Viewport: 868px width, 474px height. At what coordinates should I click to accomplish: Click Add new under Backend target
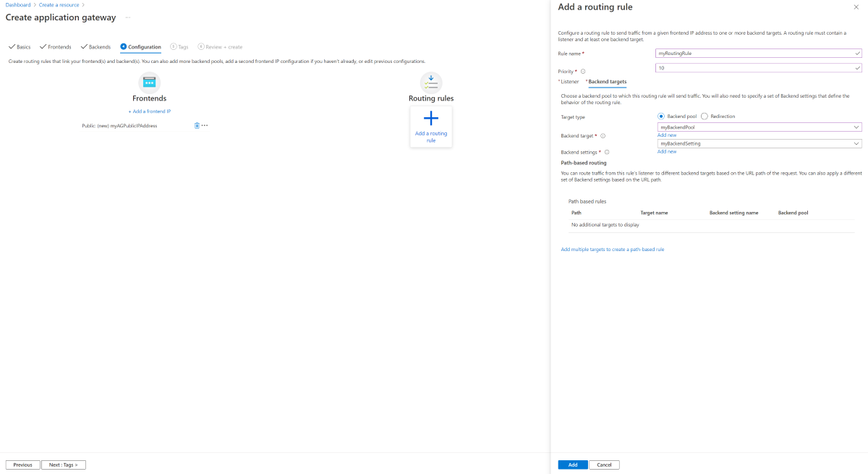[667, 135]
